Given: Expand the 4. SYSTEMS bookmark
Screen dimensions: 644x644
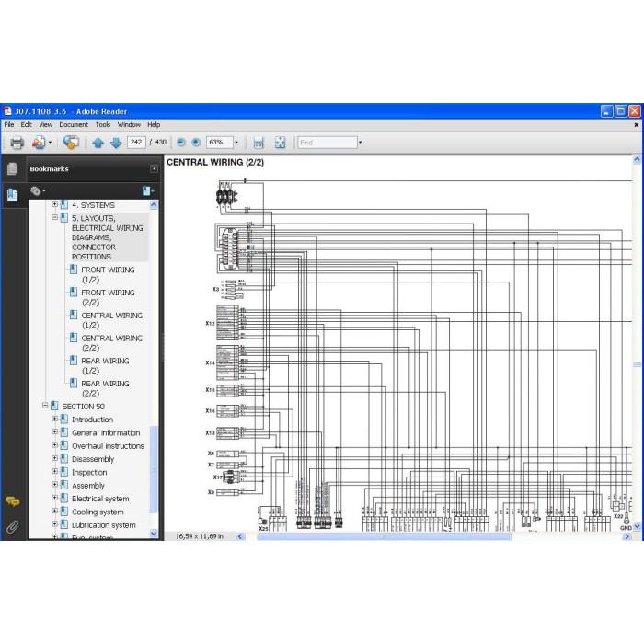Looking at the screenshot, I should tap(54, 204).
